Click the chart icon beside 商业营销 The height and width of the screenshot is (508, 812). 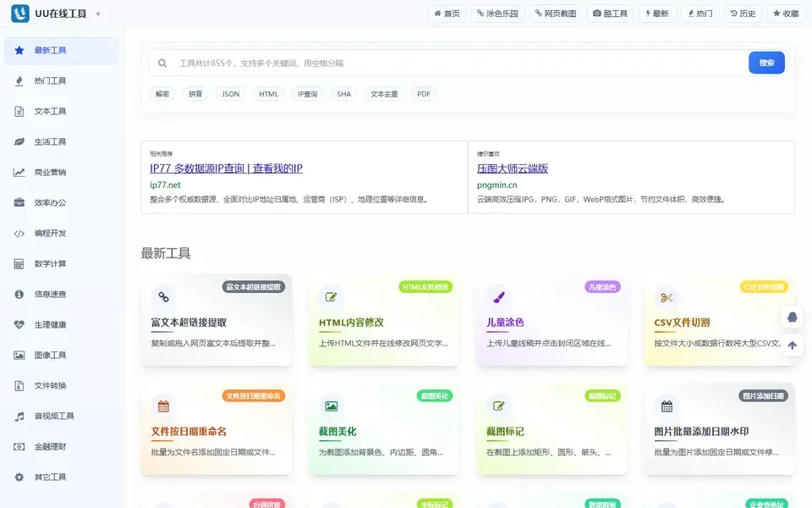point(19,172)
